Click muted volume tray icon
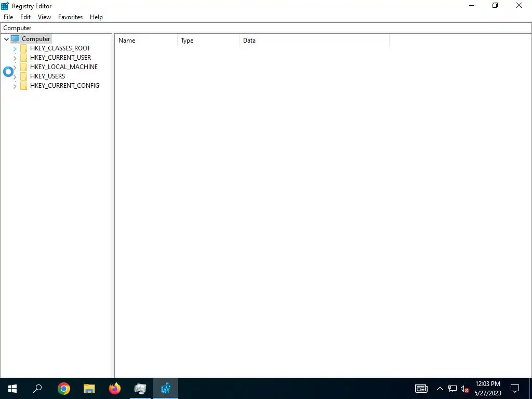532x399 pixels. (465, 389)
